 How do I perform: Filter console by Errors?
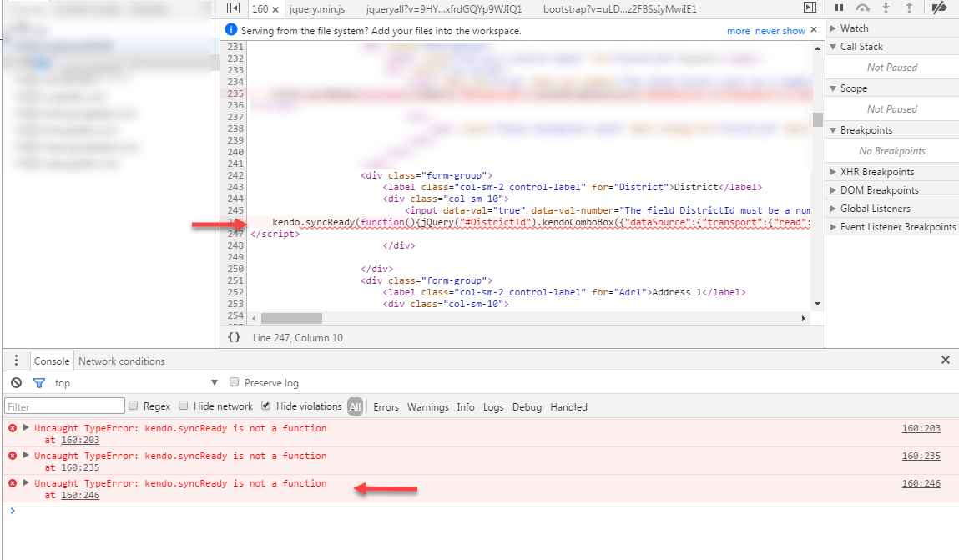point(386,406)
